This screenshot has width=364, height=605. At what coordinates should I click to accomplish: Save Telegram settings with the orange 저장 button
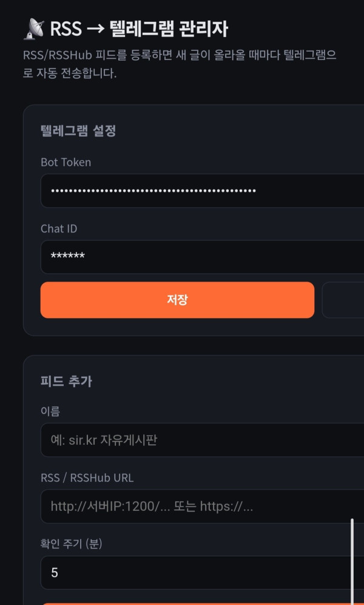(177, 300)
